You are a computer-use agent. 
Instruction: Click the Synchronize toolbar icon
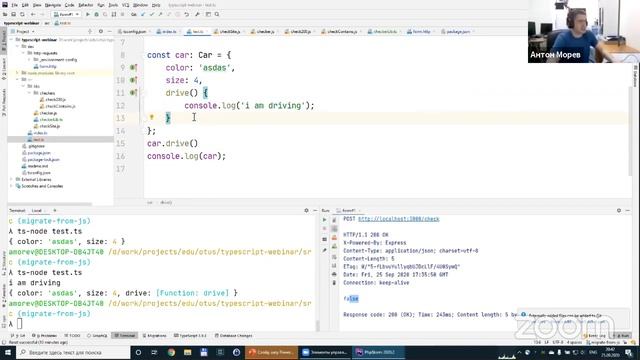[x=22, y=14]
